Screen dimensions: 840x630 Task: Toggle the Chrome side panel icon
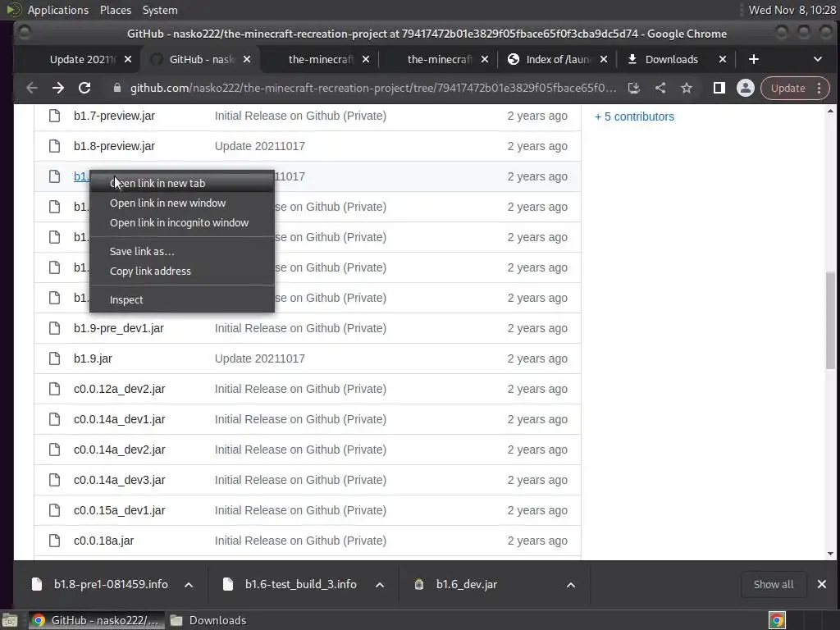719,88
